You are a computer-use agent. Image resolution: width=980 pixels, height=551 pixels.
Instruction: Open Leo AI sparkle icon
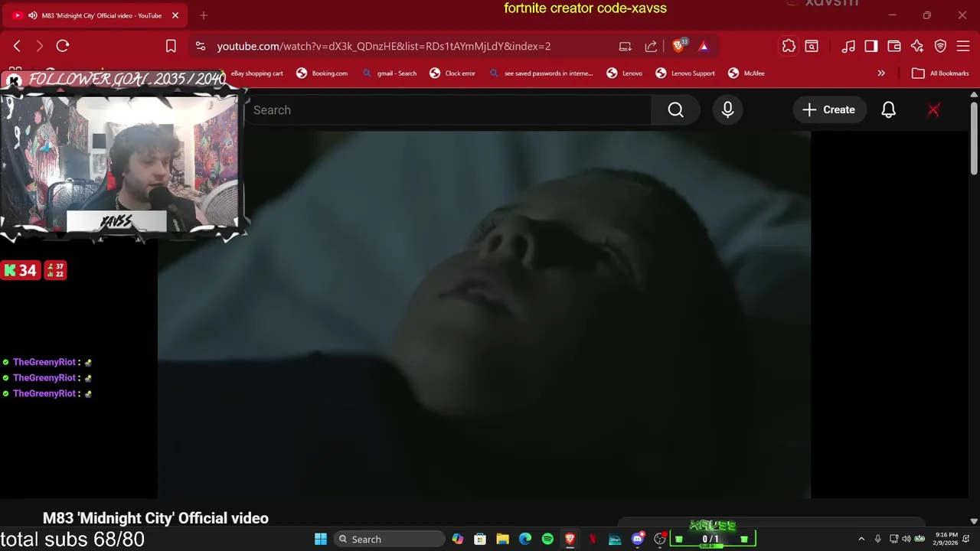click(x=917, y=46)
